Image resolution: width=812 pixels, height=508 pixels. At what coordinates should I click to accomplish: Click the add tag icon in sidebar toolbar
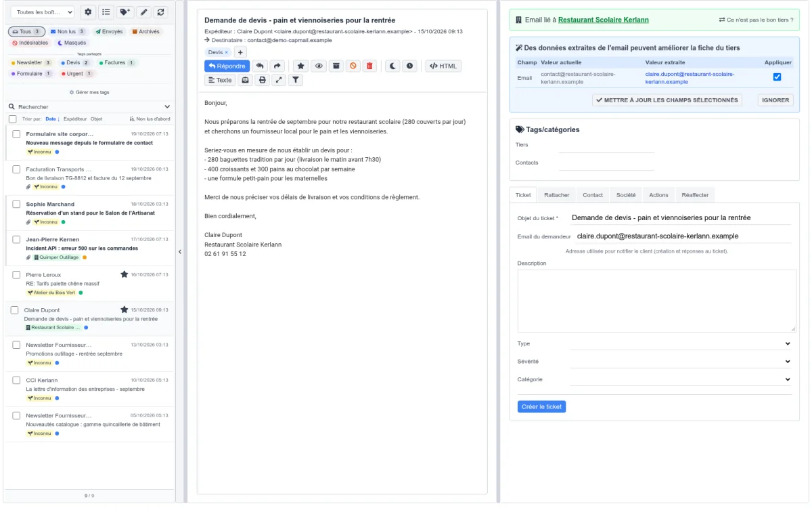pyautogui.click(x=125, y=12)
